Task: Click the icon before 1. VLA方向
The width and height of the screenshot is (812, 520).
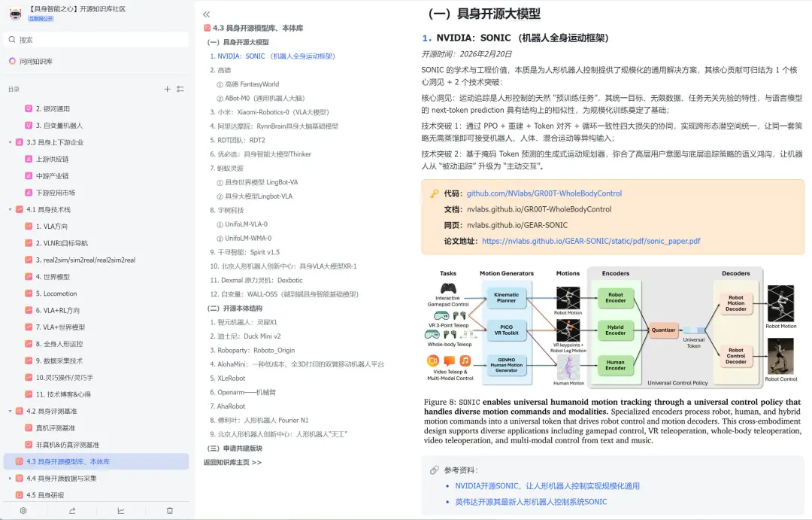Action: pyautogui.click(x=29, y=226)
